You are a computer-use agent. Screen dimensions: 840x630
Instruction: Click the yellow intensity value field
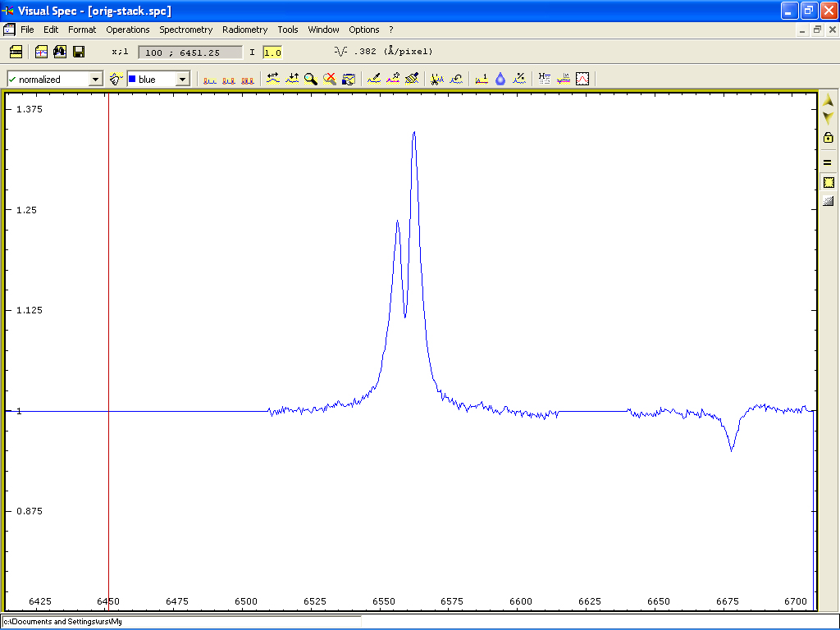(x=272, y=52)
